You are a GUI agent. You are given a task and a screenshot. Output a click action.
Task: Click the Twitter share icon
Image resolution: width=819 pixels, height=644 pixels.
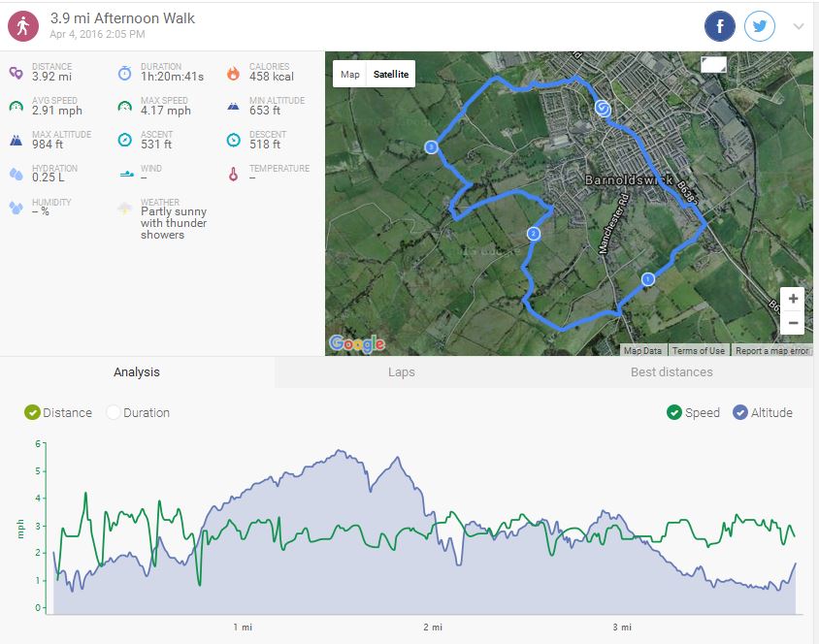coord(760,26)
